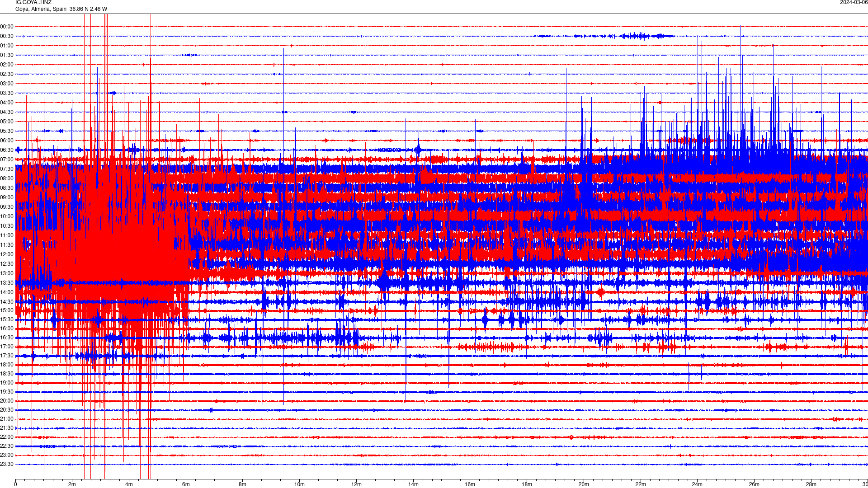The height and width of the screenshot is (488, 868).
Task: Select the 28m tick on the minute axis
Action: pyautogui.click(x=811, y=484)
